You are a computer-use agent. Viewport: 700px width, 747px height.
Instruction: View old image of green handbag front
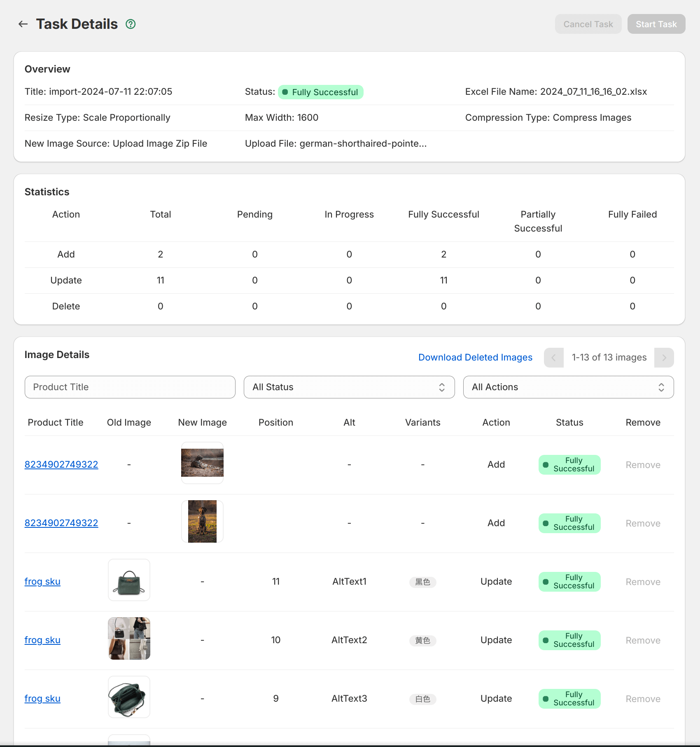[x=129, y=580]
